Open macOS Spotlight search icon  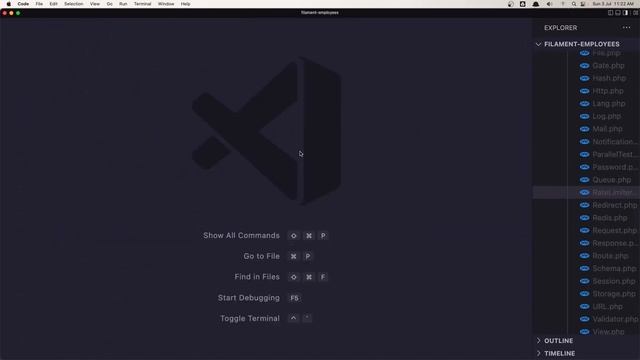(574, 4)
